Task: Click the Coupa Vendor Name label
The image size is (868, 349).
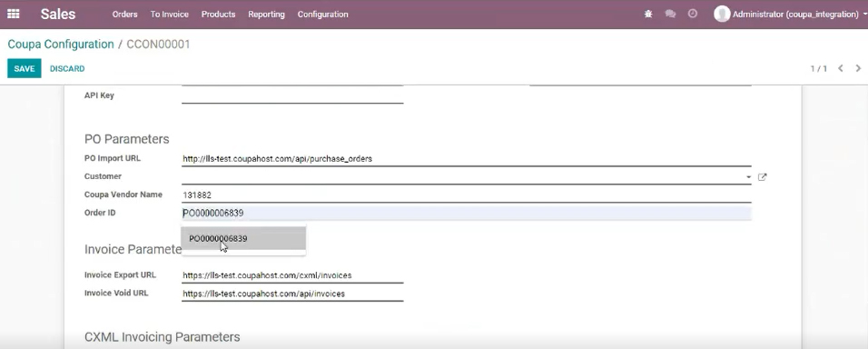Action: click(123, 194)
